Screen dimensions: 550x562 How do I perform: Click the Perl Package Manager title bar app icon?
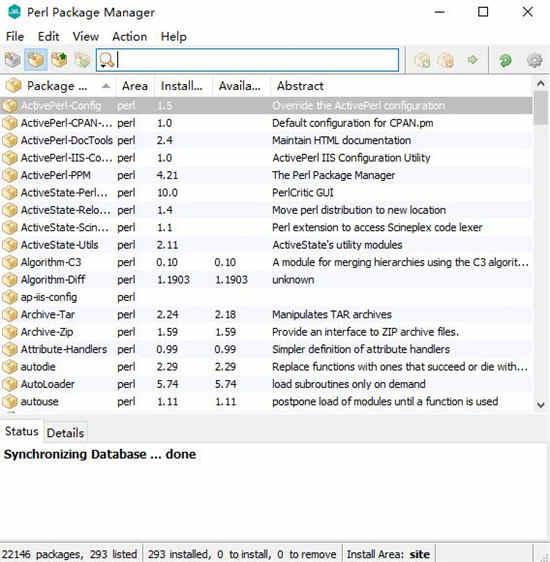point(14,12)
